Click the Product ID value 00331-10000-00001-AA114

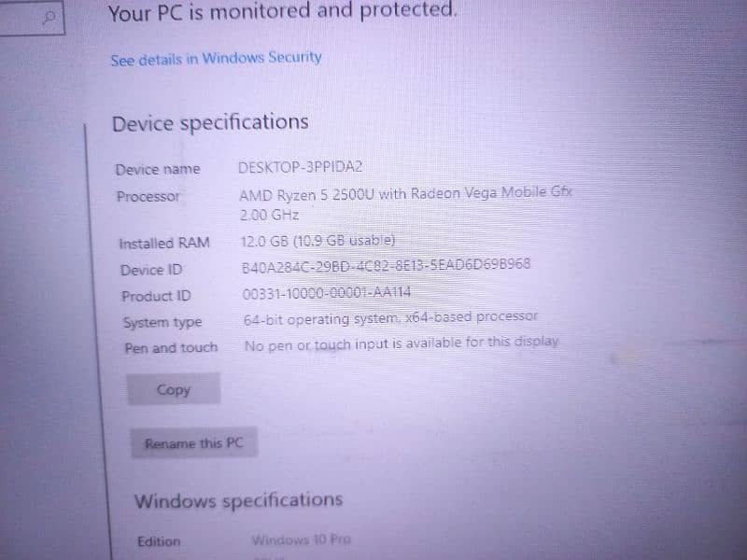[326, 293]
